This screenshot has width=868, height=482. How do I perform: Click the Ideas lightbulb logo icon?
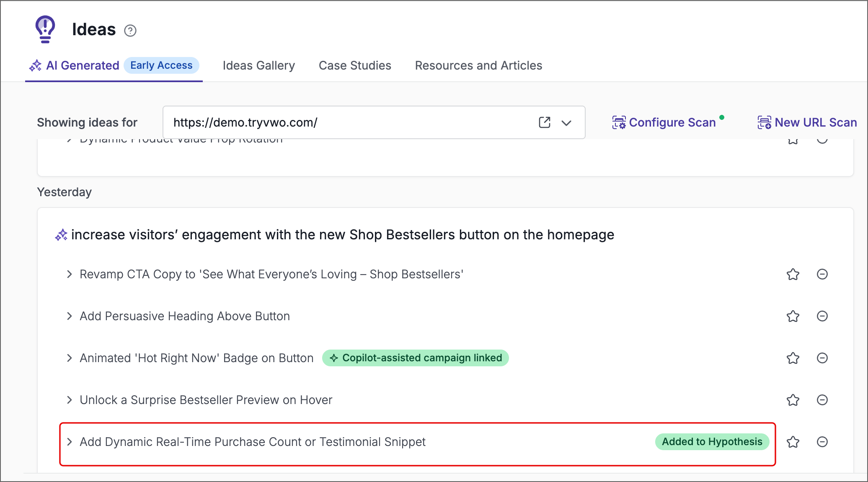point(45,29)
